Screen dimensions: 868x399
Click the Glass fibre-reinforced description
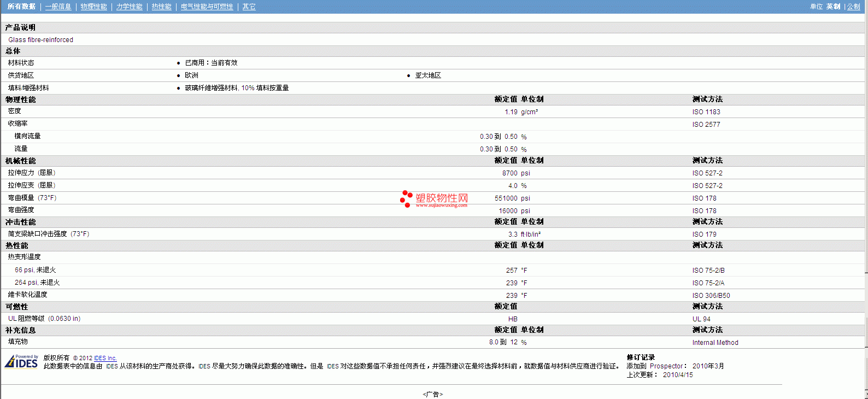click(40, 40)
